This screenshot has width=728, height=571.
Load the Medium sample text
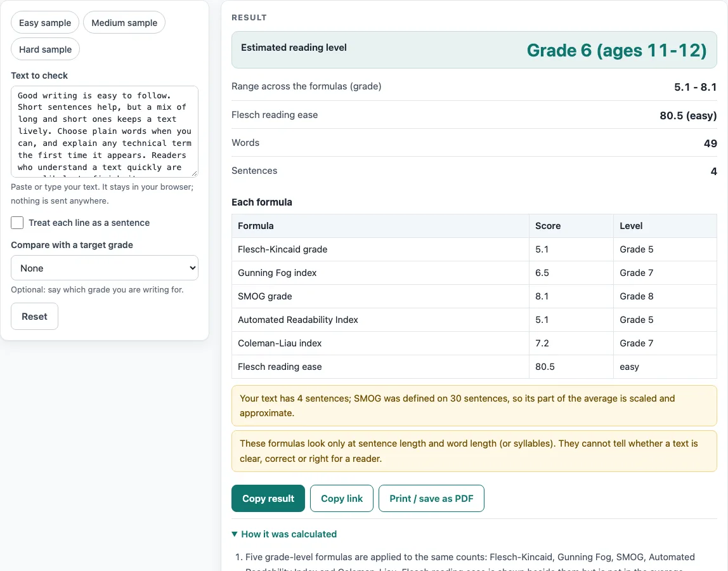coord(124,23)
